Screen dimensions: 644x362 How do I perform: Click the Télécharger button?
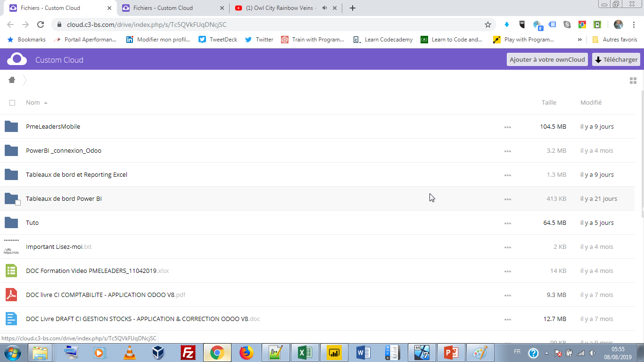(616, 59)
